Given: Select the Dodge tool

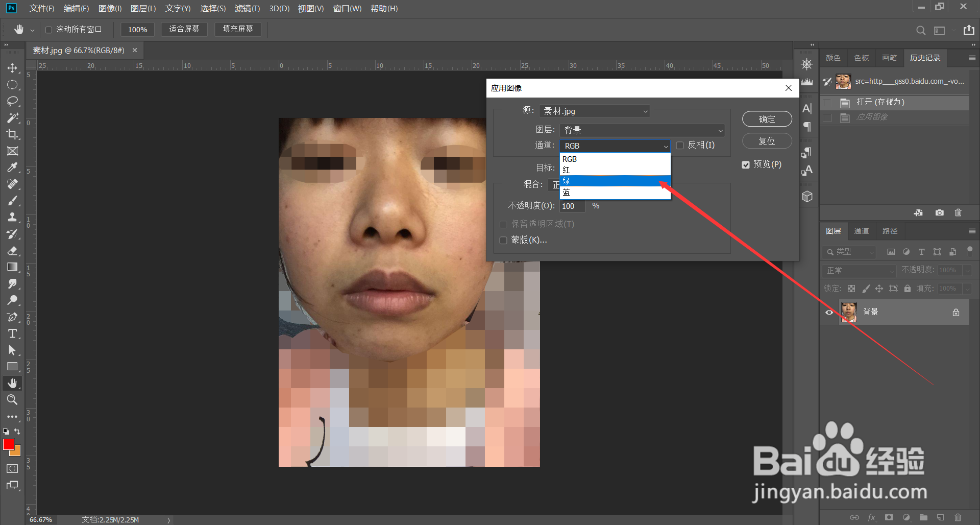Looking at the screenshot, I should coord(12,300).
